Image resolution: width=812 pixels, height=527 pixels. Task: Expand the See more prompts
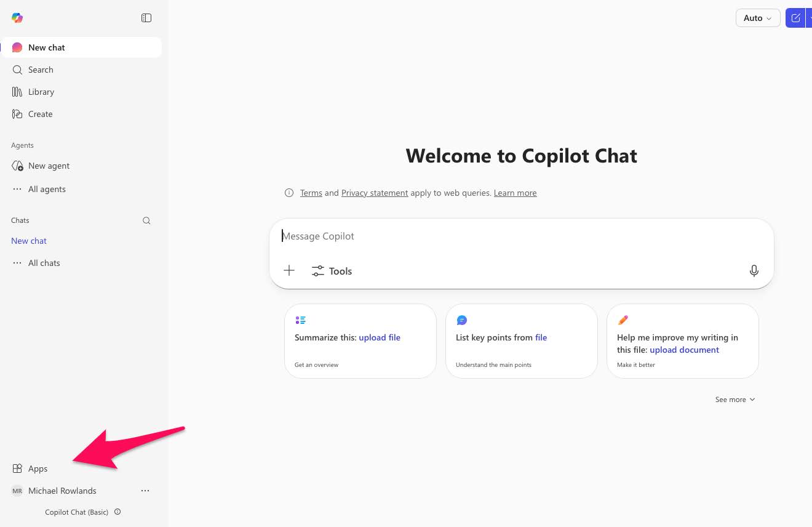pos(734,400)
